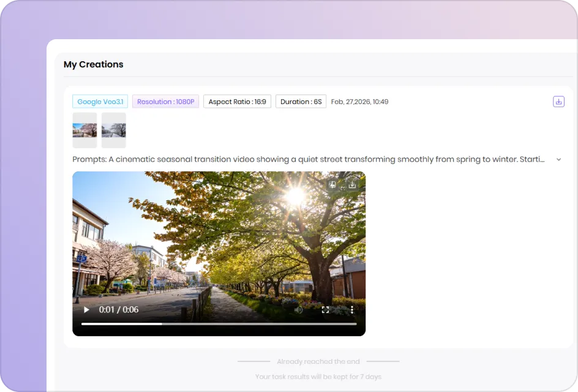This screenshot has width=578, height=392.
Task: Click the prompt text beginning 'A cinematic seasonal'
Action: pos(308,159)
